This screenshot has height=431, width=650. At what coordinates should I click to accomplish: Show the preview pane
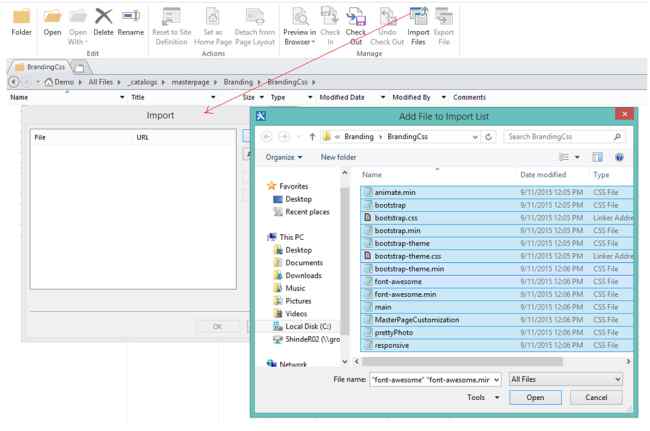(597, 157)
